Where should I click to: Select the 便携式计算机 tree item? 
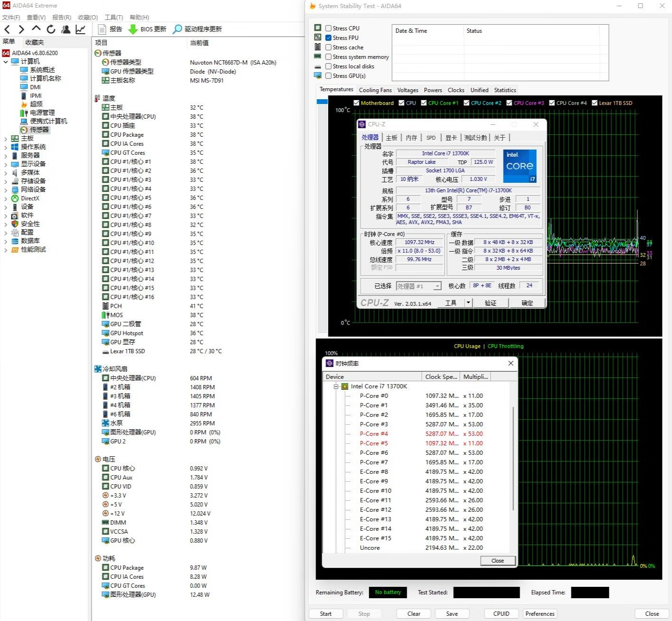44,121
